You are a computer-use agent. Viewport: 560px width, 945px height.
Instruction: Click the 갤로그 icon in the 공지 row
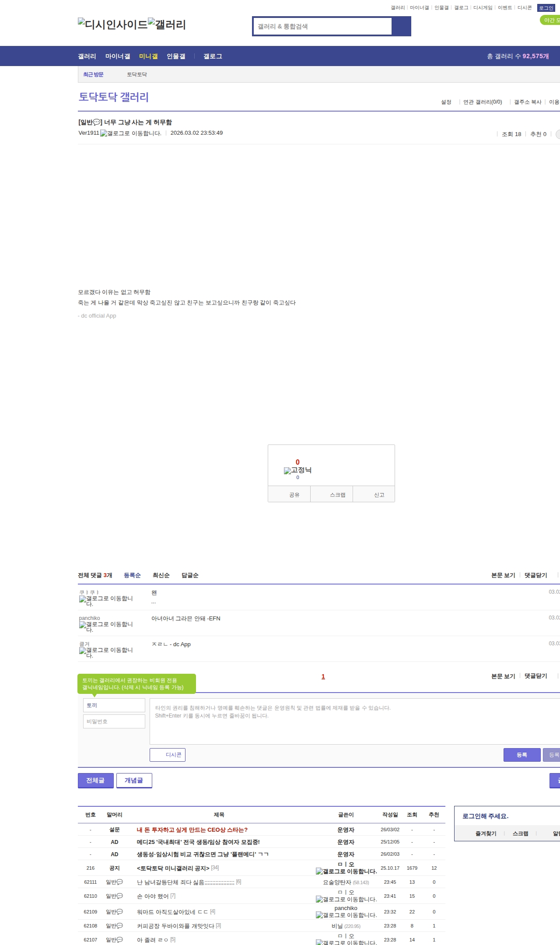click(346, 871)
